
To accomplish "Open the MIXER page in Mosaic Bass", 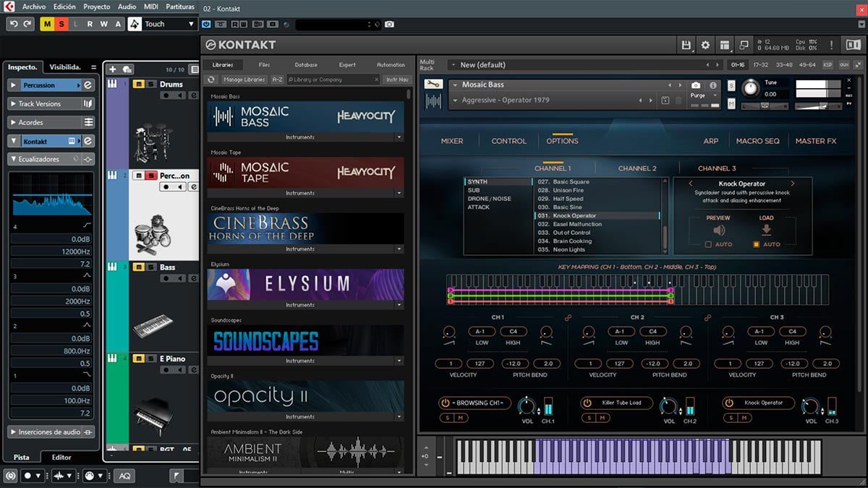I will click(x=452, y=141).
